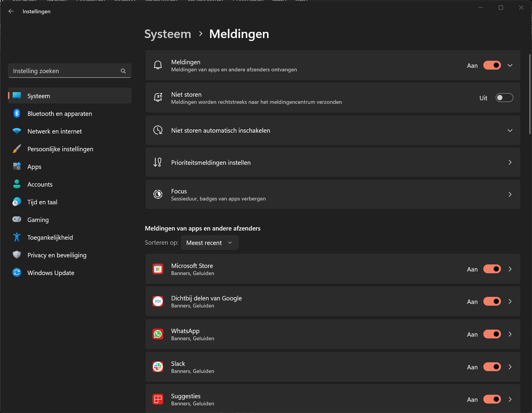Open the Apps settings page

click(70, 167)
